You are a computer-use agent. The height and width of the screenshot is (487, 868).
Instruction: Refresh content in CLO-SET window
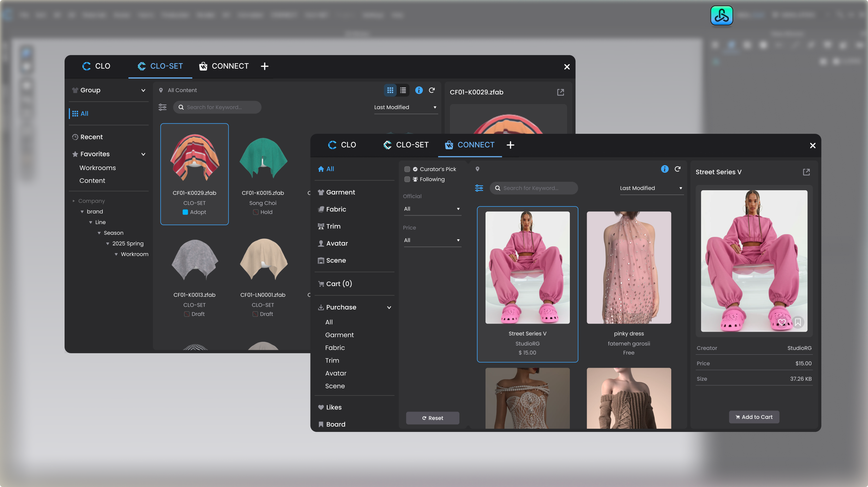pyautogui.click(x=432, y=90)
